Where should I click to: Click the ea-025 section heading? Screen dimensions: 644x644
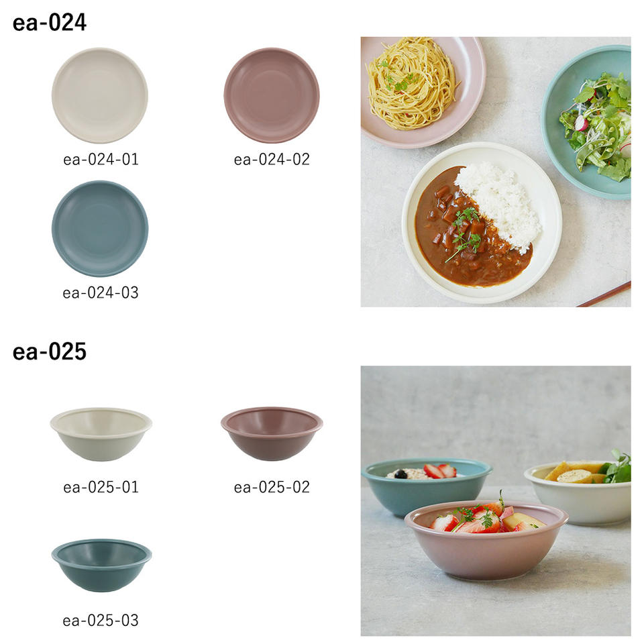click(x=49, y=352)
